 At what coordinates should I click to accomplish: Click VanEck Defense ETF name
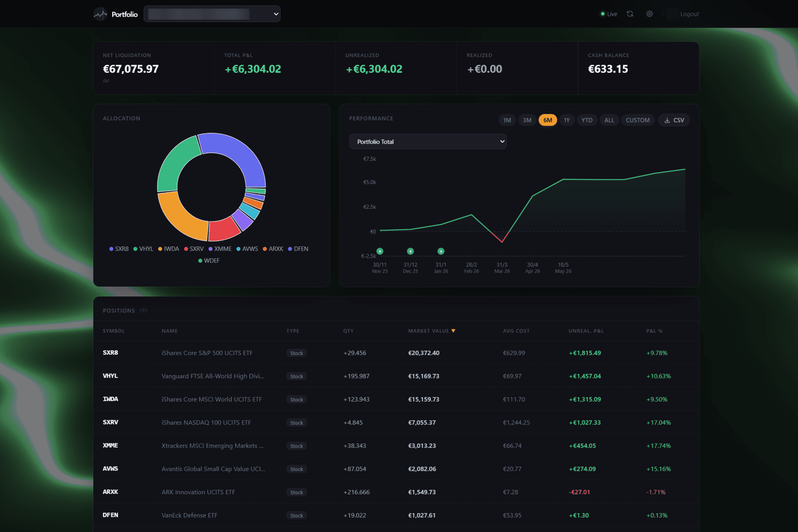[x=189, y=515]
